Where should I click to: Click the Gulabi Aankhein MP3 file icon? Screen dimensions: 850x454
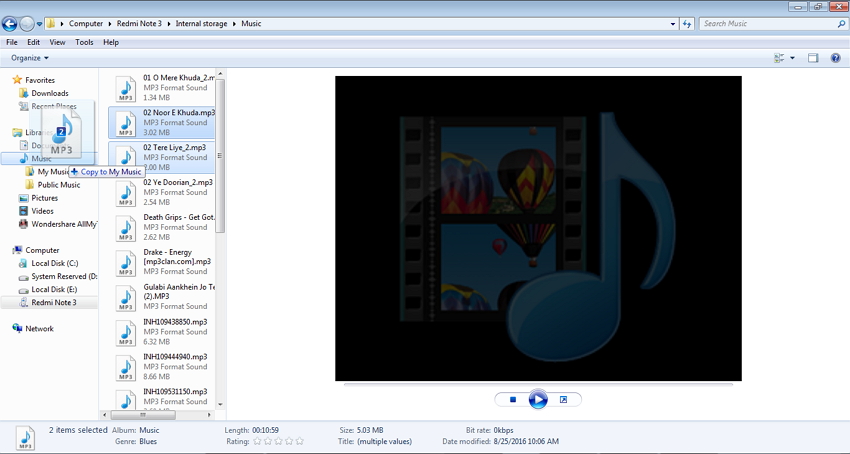(x=126, y=297)
